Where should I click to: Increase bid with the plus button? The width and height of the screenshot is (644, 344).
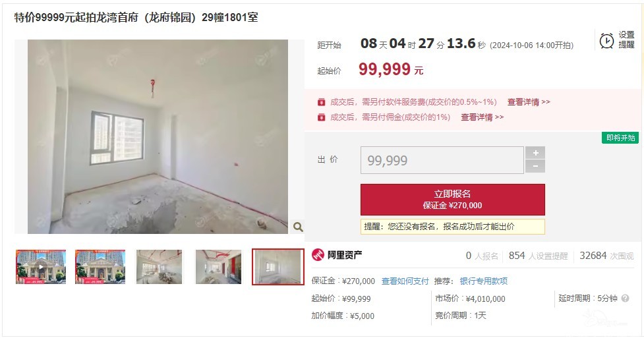pyautogui.click(x=535, y=153)
